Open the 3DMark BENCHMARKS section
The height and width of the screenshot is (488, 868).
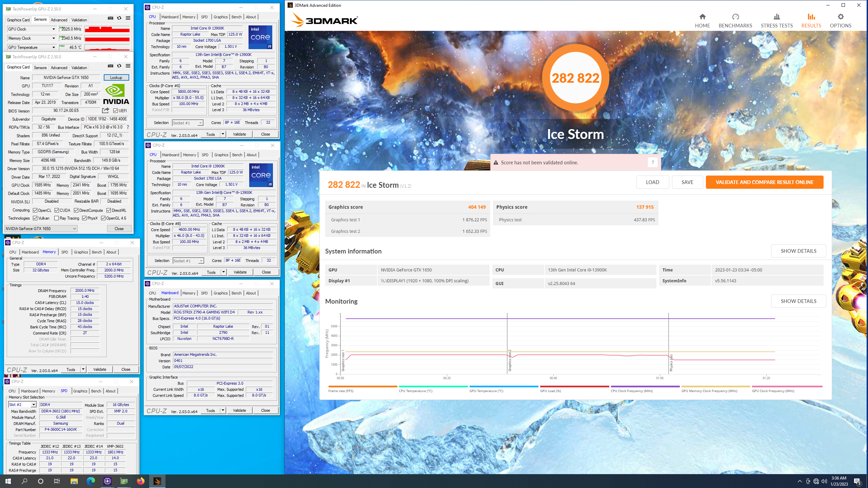(735, 21)
